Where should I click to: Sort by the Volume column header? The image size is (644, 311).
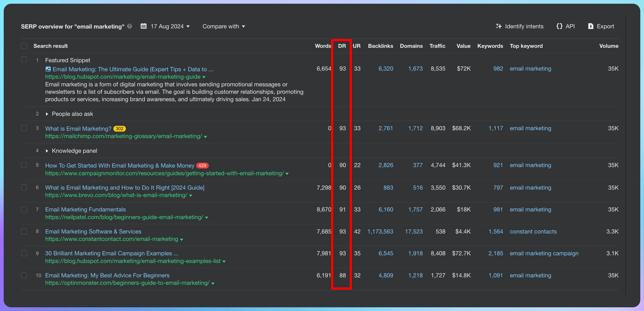[609, 46]
